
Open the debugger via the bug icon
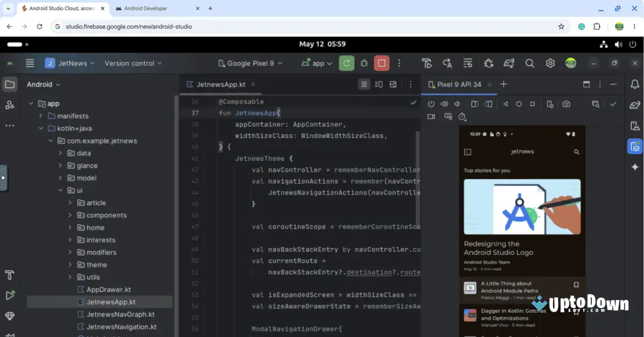pyautogui.click(x=364, y=63)
